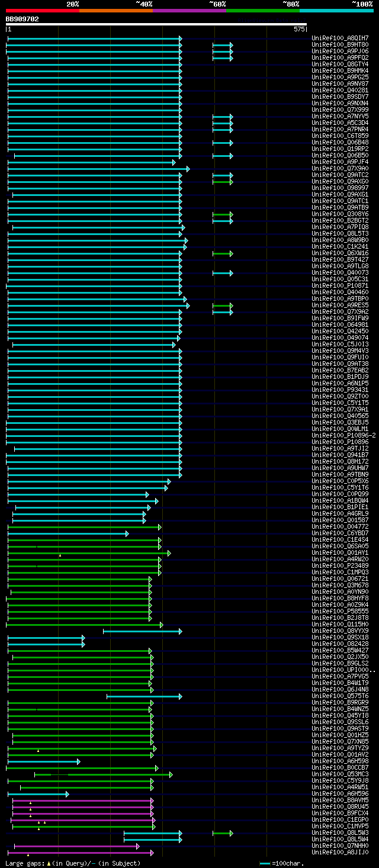Click the cyan ~100% identity legend segment
The width and height of the screenshot is (379, 868).
point(336,11)
